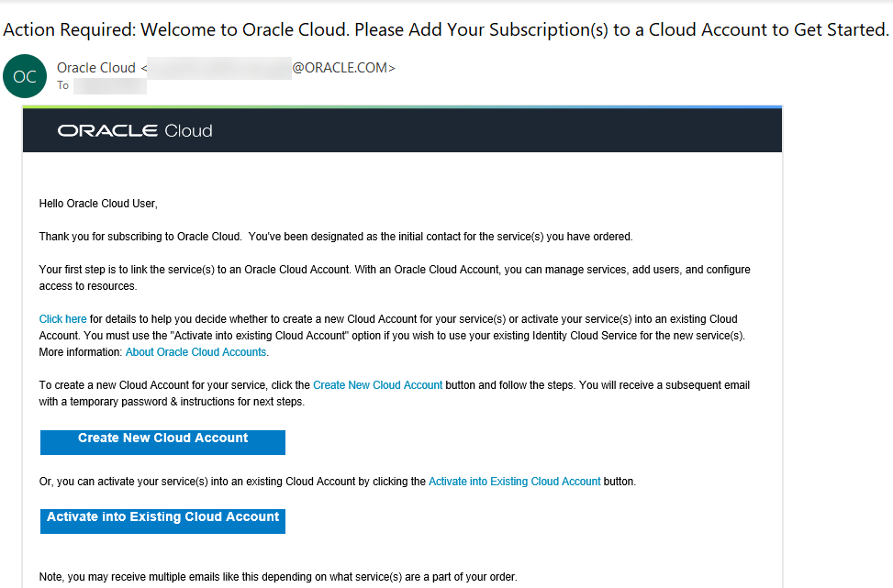This screenshot has width=893, height=588.
Task: Click the '@ORACLE.COM>' sender address text
Action: 343,68
